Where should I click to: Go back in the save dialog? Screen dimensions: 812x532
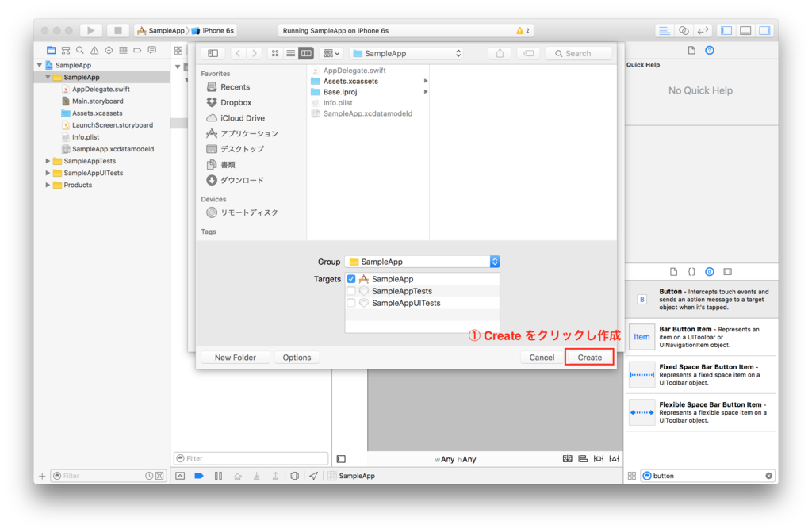(238, 53)
